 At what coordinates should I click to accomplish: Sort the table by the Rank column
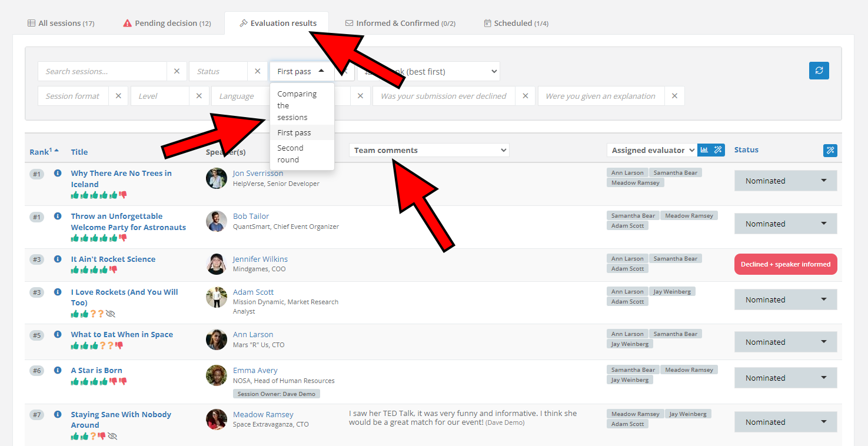(x=39, y=152)
